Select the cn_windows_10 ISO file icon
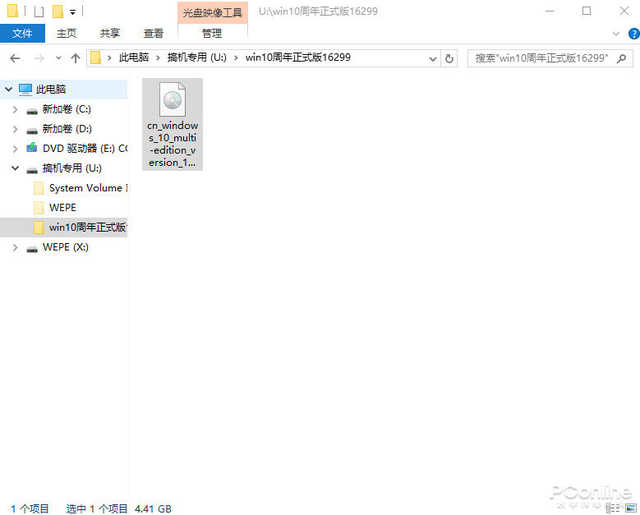This screenshot has width=640, height=515. pos(172,99)
